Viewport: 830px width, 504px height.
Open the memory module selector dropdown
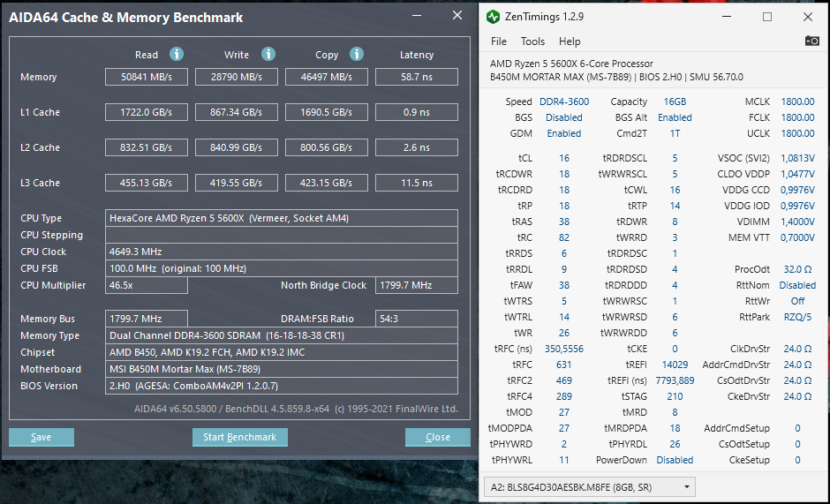(x=589, y=487)
